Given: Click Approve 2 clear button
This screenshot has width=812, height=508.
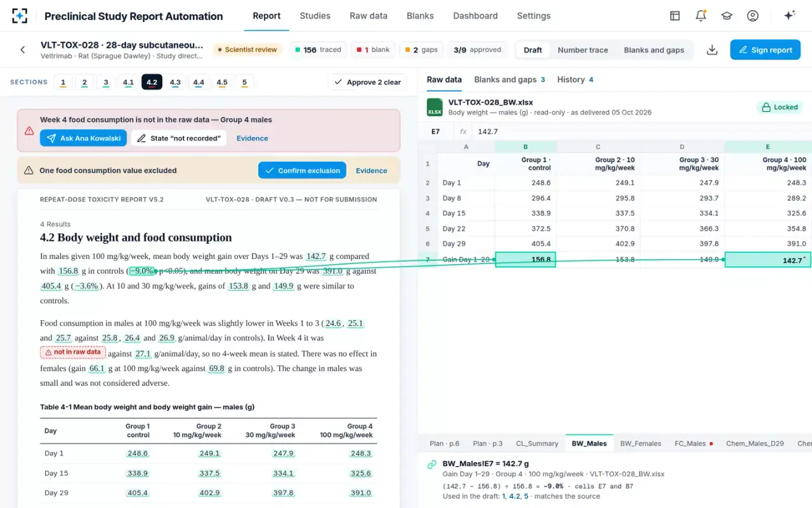Looking at the screenshot, I should coord(367,82).
